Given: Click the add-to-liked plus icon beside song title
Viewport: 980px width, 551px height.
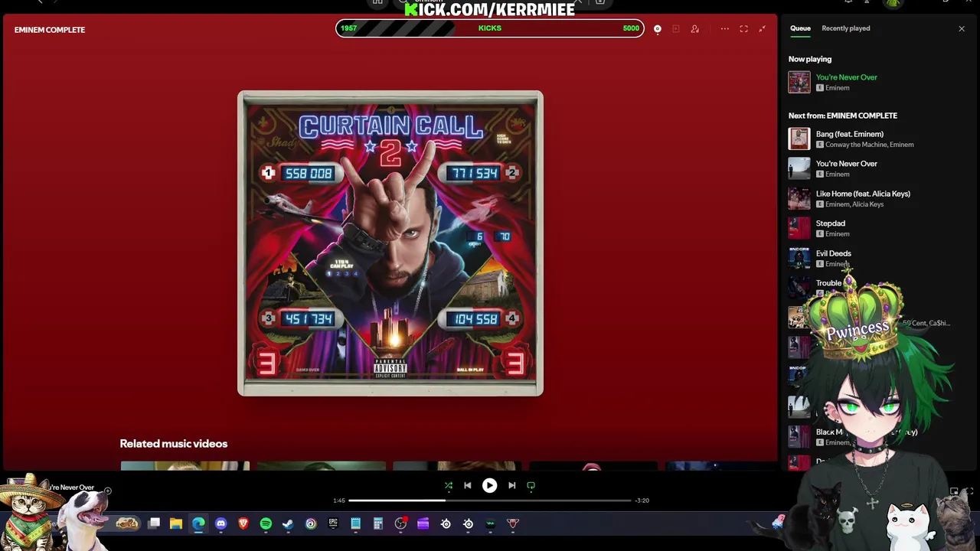Looking at the screenshot, I should click(x=108, y=491).
